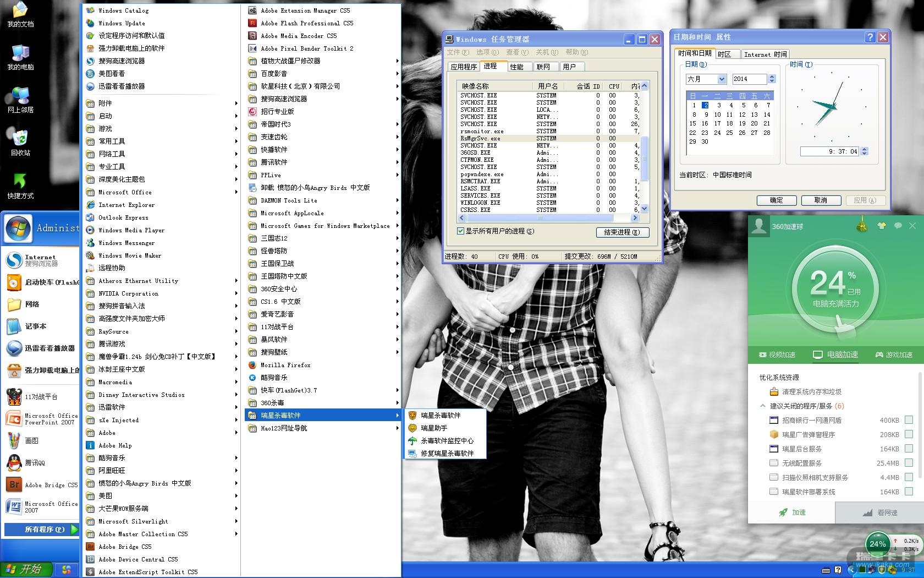924x578 pixels.
Task: Switch to the Internet 时间 tab
Action: pyautogui.click(x=765, y=54)
